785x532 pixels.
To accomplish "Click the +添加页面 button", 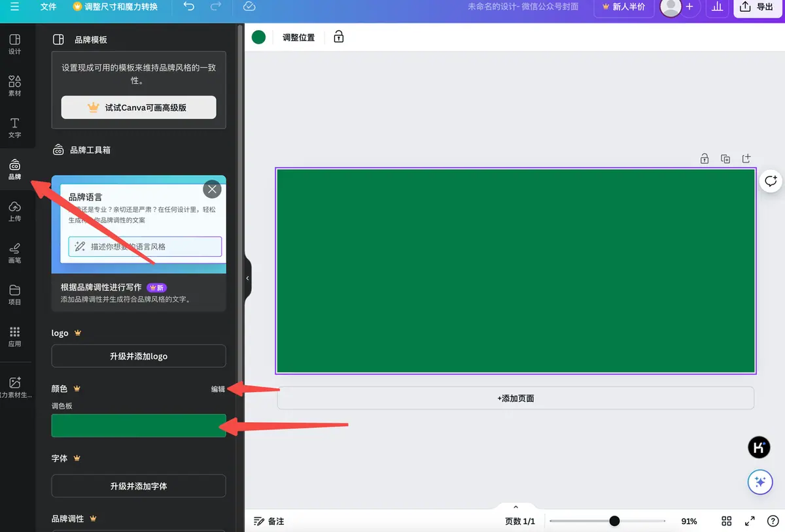I will [515, 398].
